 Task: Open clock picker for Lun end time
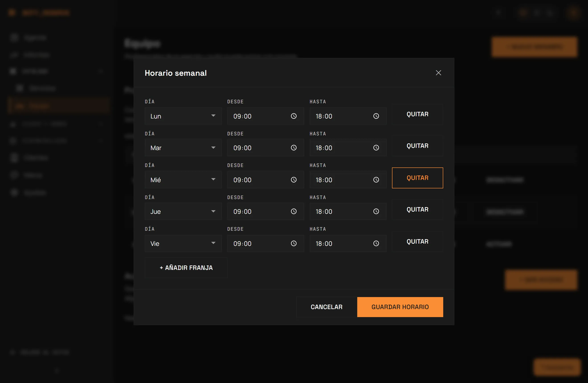click(376, 116)
